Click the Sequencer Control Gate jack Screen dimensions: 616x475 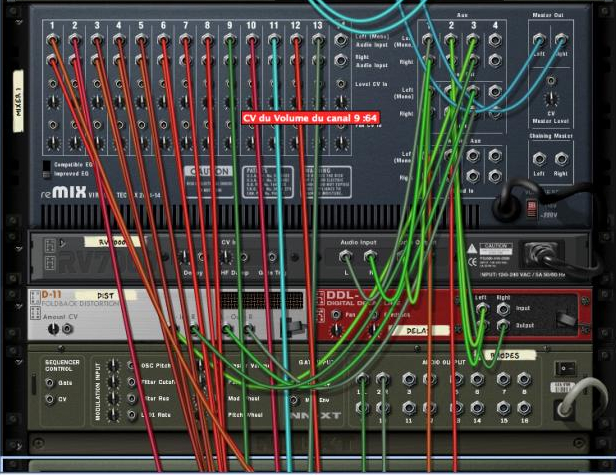(51, 382)
